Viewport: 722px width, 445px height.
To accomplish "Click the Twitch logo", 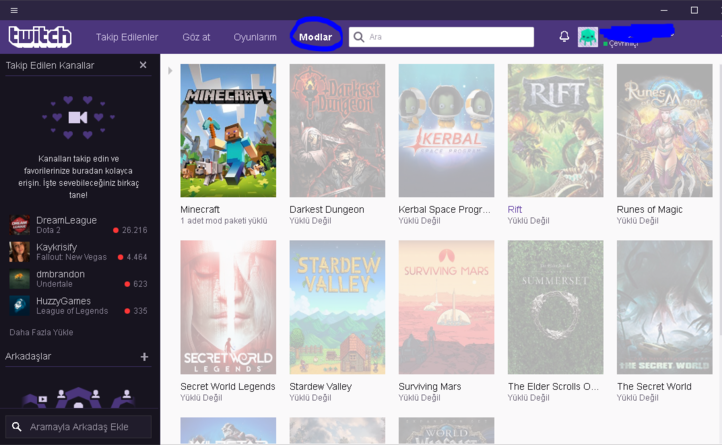I will coord(40,37).
